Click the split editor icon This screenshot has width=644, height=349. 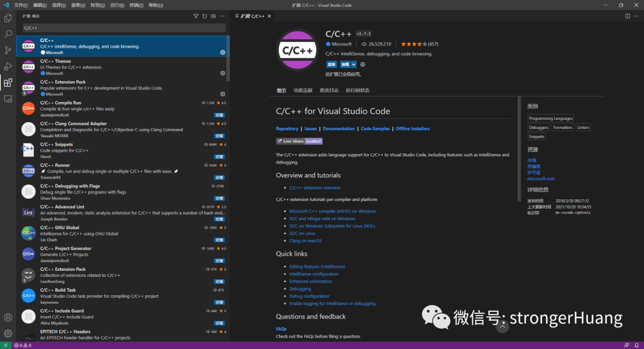[x=627, y=16]
